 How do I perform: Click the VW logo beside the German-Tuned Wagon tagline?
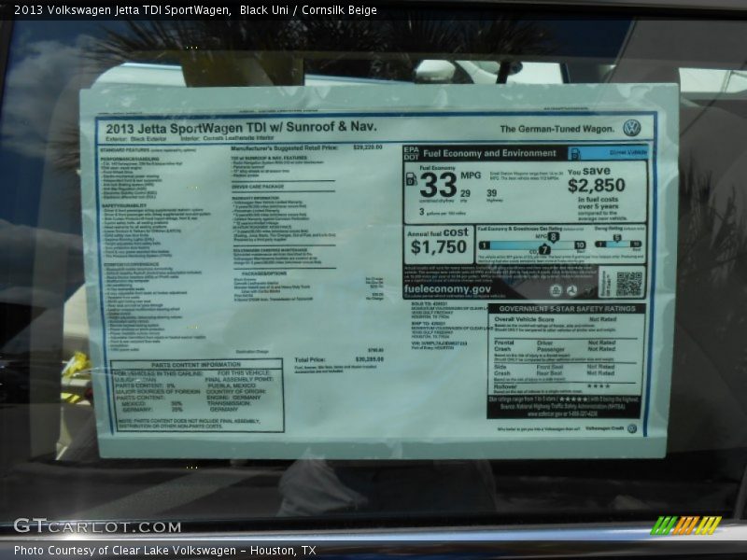tap(632, 128)
